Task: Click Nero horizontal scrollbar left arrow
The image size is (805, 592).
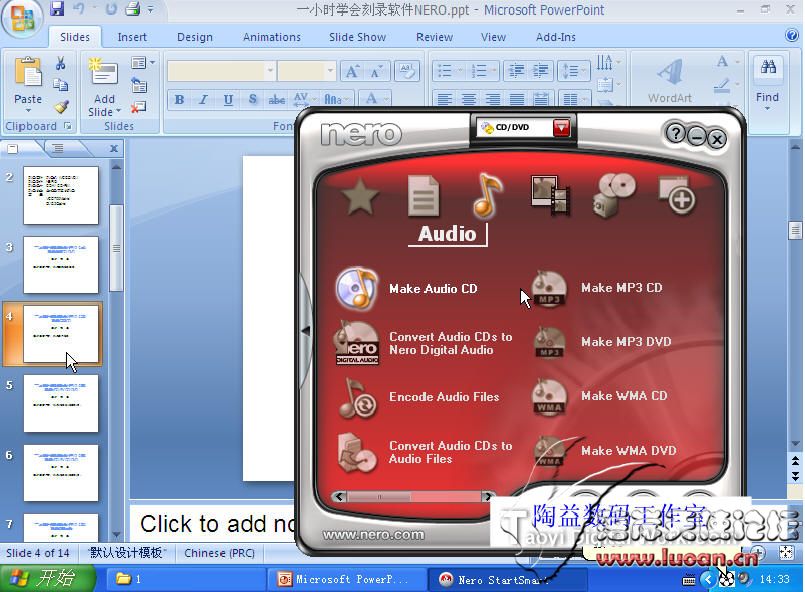Action: pos(339,496)
